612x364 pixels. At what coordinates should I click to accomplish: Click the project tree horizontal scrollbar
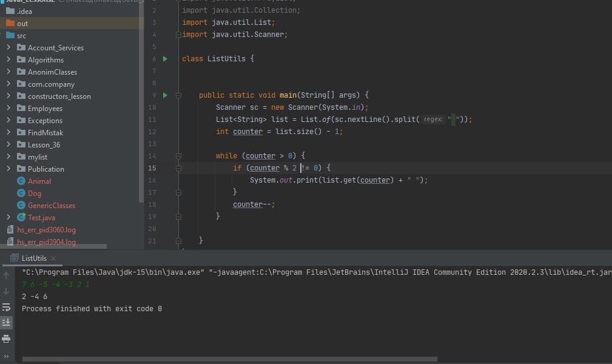[x=53, y=246]
